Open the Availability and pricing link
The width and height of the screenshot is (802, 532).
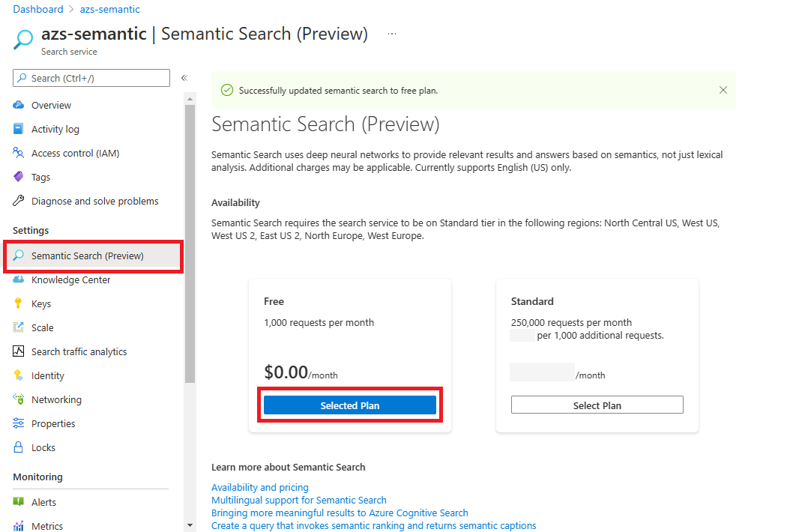[259, 488]
